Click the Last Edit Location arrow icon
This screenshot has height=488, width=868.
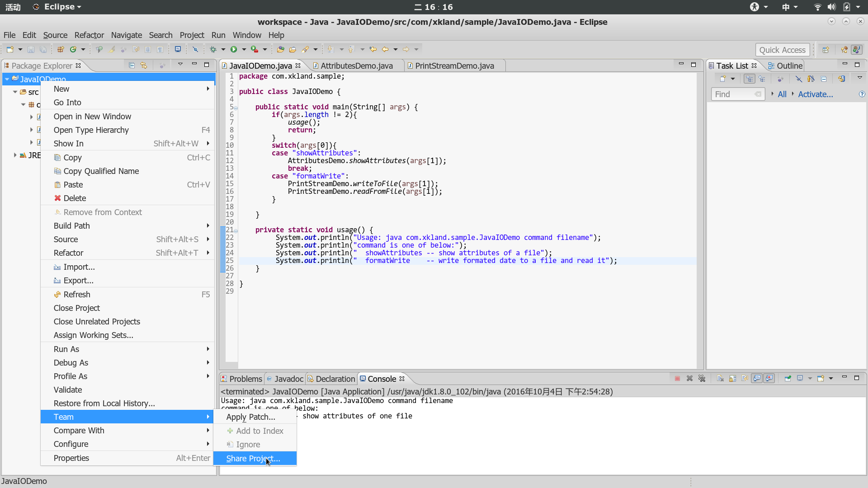[x=373, y=49]
